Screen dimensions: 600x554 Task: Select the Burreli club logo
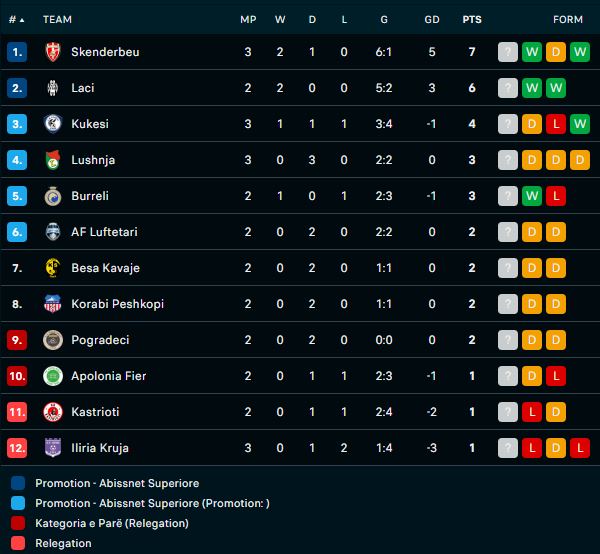point(53,196)
